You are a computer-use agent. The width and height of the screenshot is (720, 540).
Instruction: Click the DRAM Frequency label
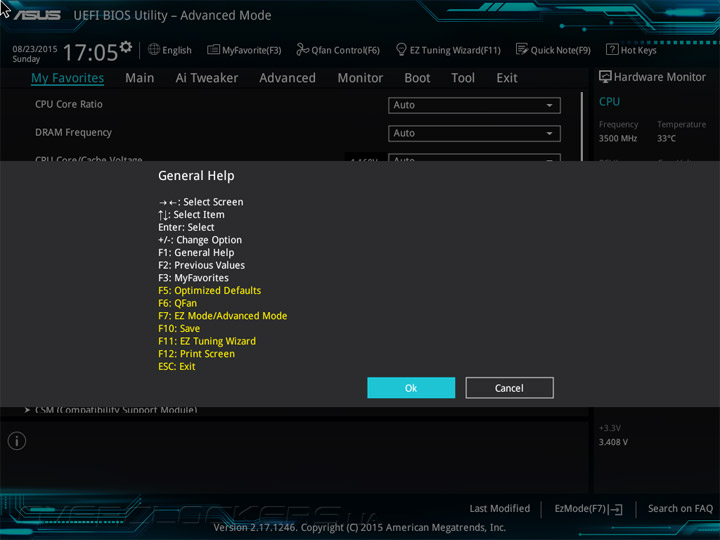[73, 132]
